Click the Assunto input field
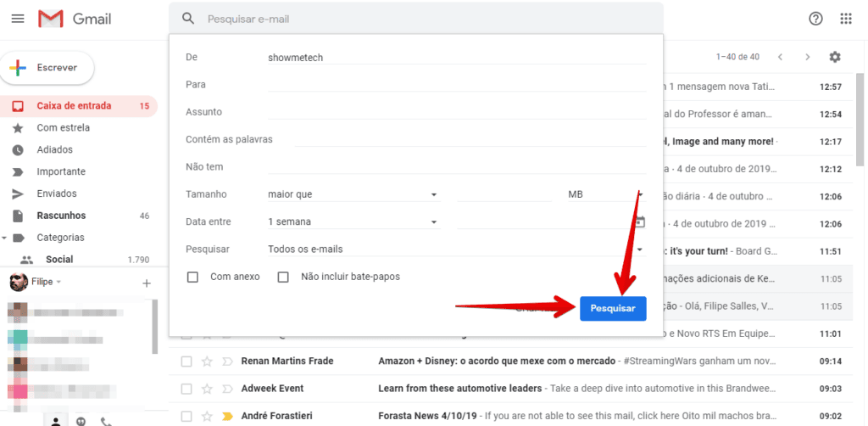 [457, 112]
